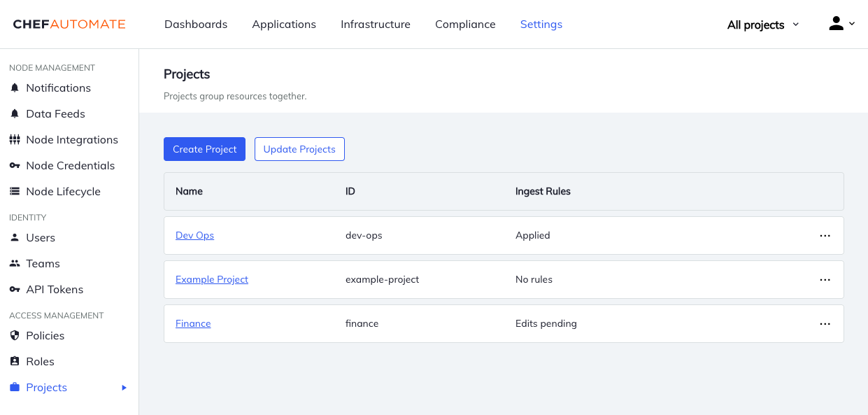Select the Policies shield icon
This screenshot has height=415, width=868.
click(14, 335)
